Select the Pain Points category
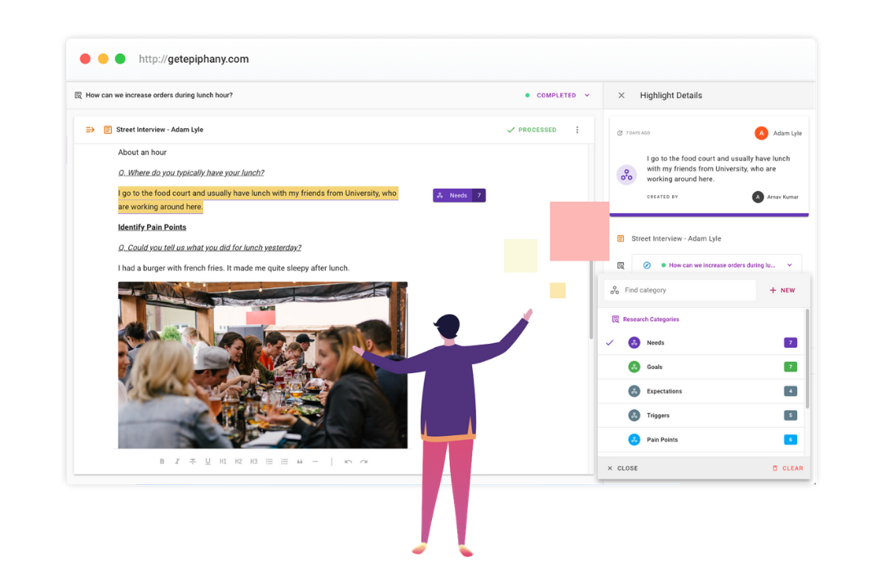Image resolution: width=882 pixels, height=588 pixels. [661, 440]
